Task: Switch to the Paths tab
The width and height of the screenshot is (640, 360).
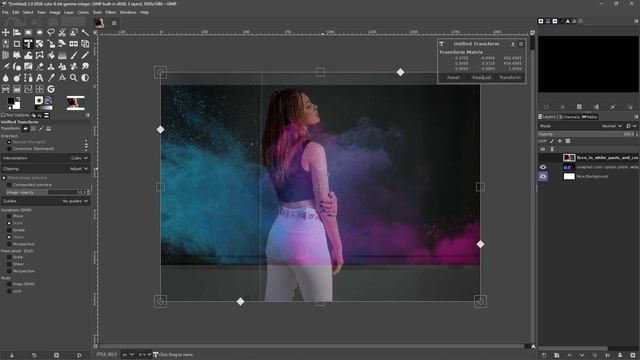Action: (589, 117)
